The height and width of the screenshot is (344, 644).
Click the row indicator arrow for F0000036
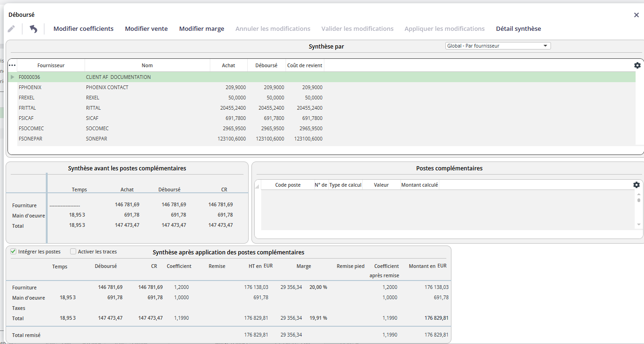[x=13, y=77]
